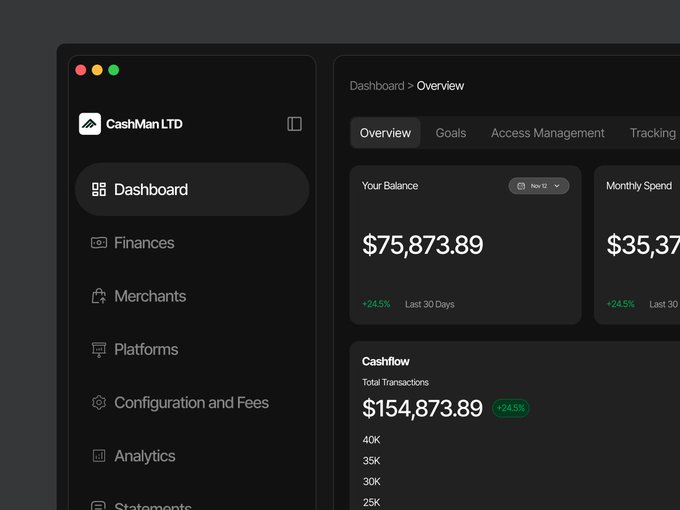Switch to the Access Management tab
This screenshot has width=680, height=510.
547,133
